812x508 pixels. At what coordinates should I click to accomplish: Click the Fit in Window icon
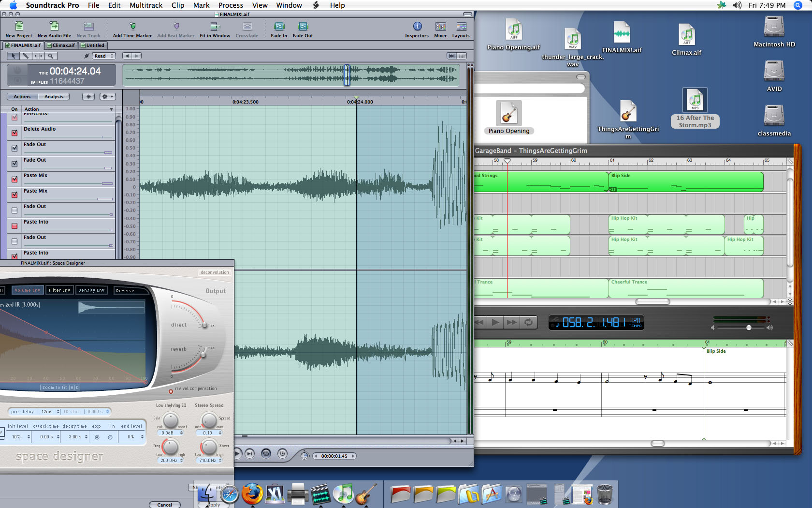point(215,26)
